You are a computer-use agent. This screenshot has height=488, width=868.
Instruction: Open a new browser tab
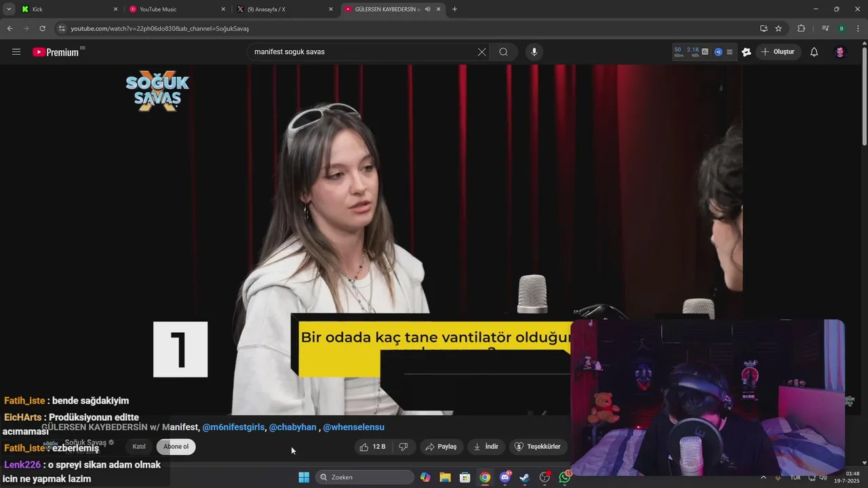coord(454,9)
